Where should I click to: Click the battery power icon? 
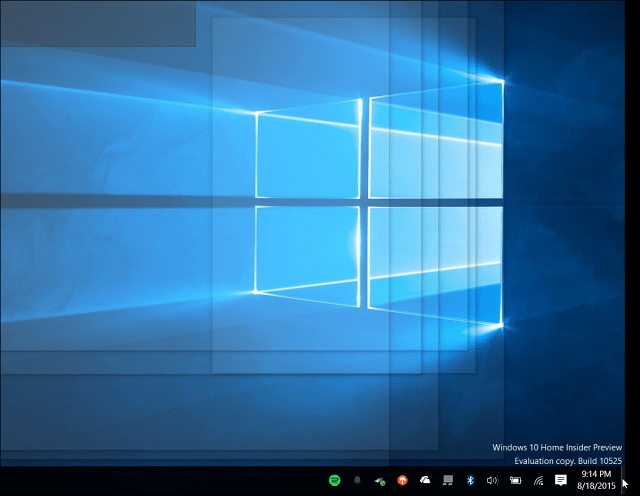tap(515, 480)
